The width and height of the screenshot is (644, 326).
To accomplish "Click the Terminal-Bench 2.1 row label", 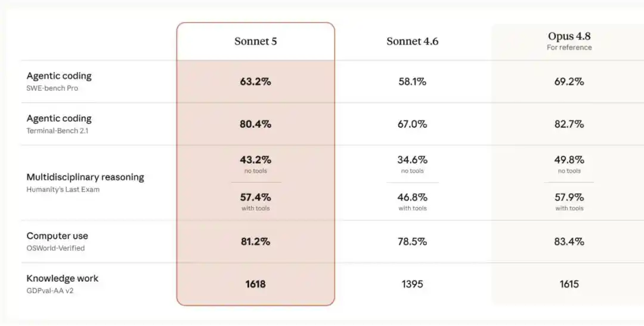I will (x=57, y=131).
